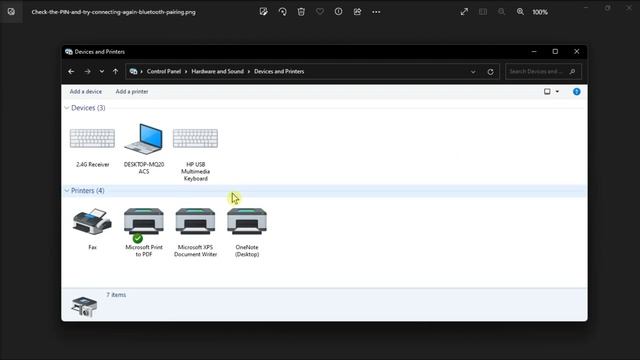Click the Search Devices and Printers field

click(x=543, y=71)
